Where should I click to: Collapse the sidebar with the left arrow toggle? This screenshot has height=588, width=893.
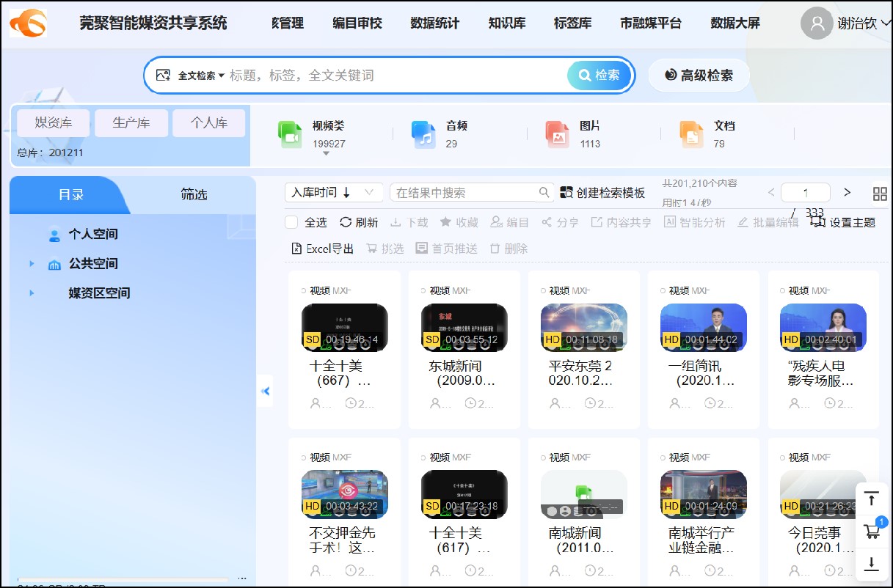tap(265, 392)
